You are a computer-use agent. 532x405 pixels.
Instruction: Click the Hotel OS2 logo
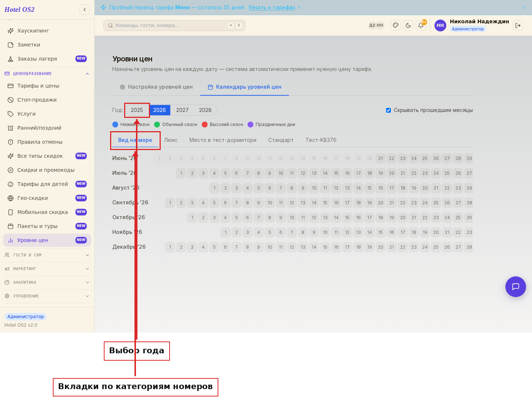point(20,10)
